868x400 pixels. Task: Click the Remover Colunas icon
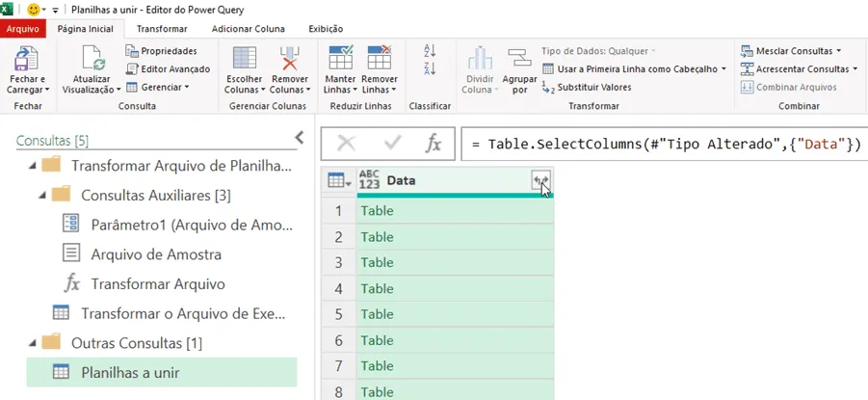coord(290,58)
